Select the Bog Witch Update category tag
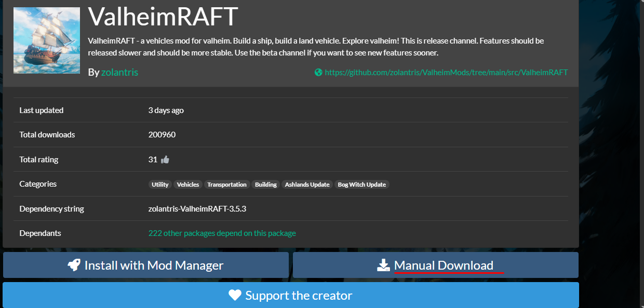The image size is (644, 308). click(362, 185)
